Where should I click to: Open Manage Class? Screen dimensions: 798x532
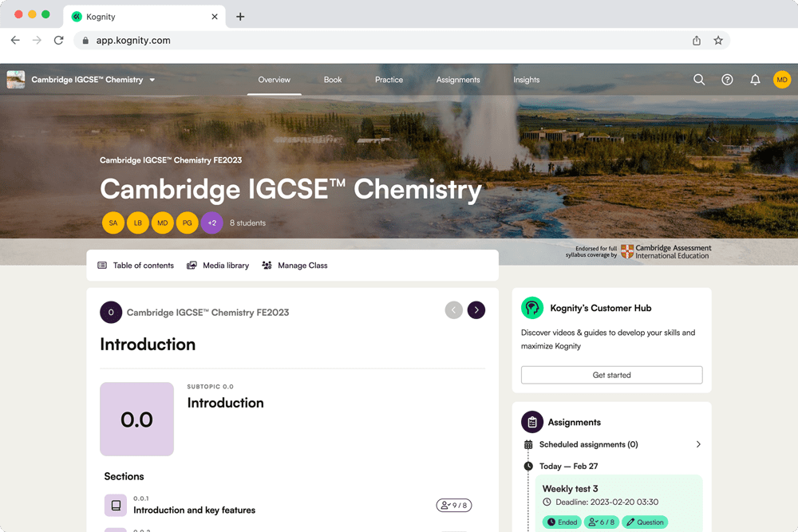tap(294, 265)
